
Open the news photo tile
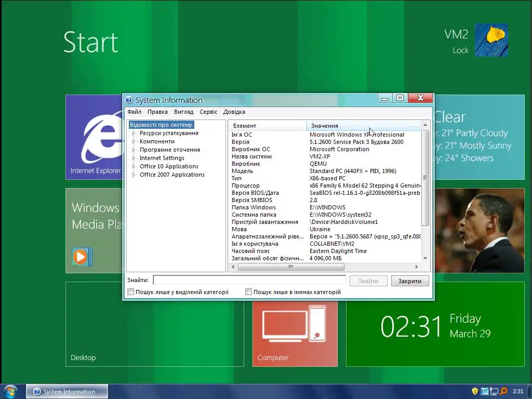tap(480, 230)
